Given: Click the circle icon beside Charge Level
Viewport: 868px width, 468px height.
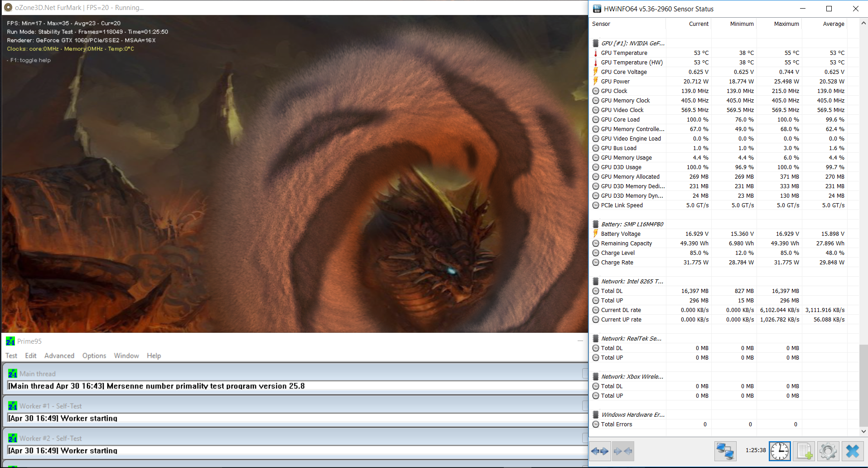Looking at the screenshot, I should pyautogui.click(x=596, y=253).
